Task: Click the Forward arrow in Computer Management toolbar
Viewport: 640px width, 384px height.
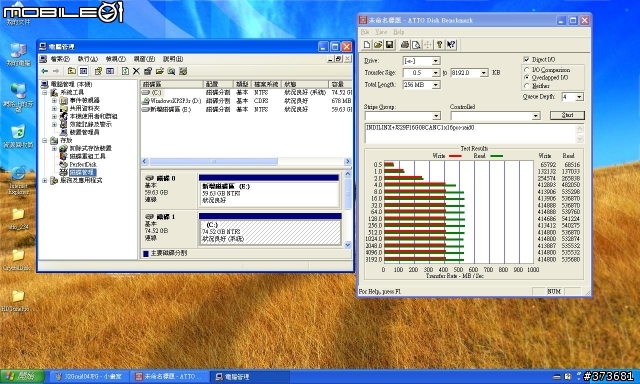Action: coord(56,71)
